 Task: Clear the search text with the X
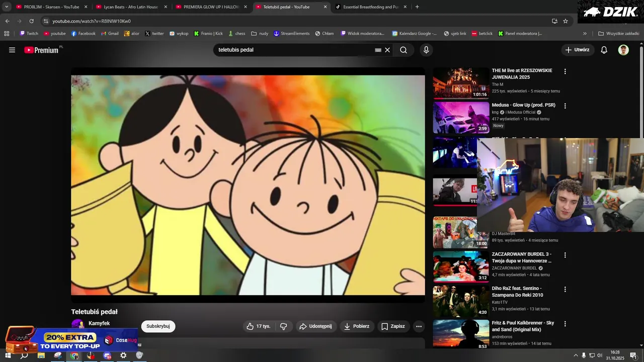[387, 50]
